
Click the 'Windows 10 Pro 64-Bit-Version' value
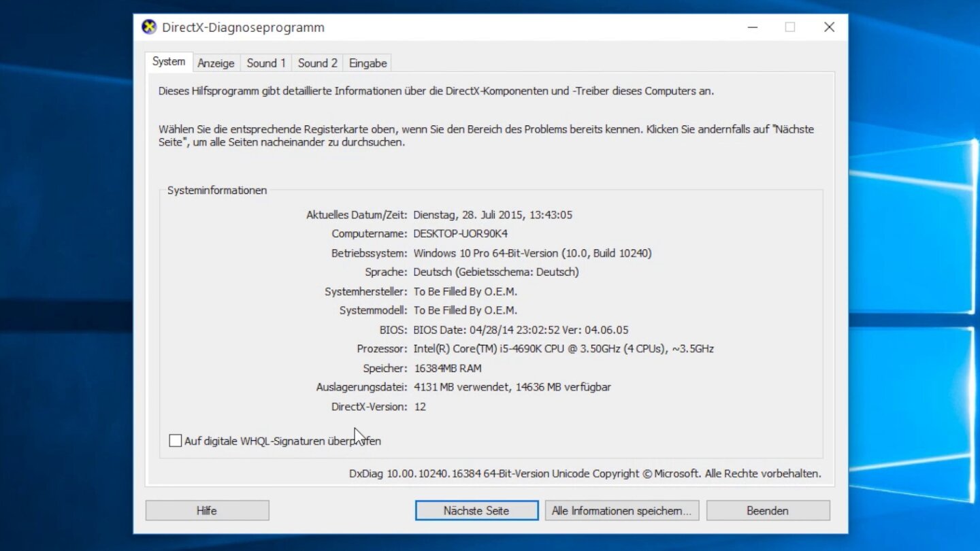[x=533, y=253]
